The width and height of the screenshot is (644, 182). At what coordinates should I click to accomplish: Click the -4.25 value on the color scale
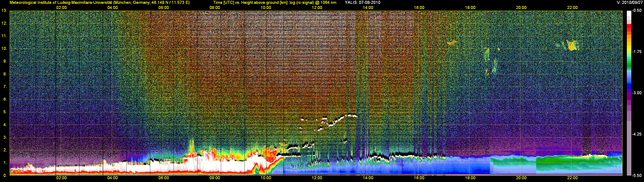pos(637,134)
